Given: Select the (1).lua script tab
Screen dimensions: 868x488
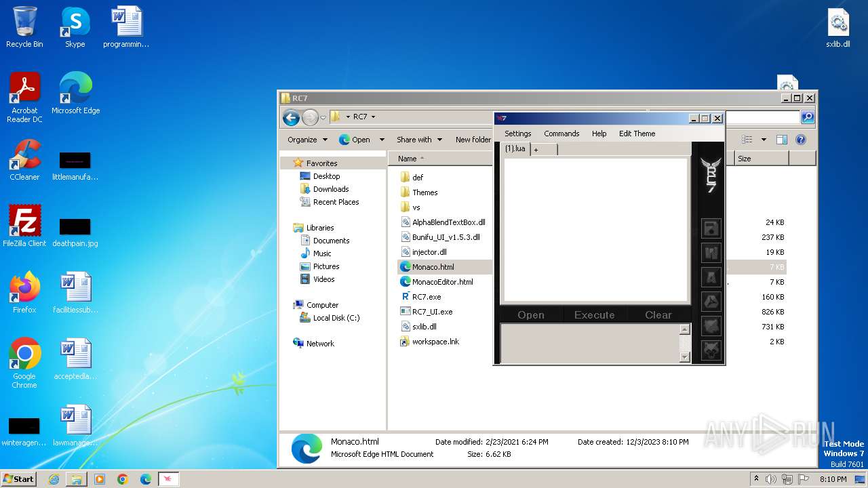Looking at the screenshot, I should point(515,148).
